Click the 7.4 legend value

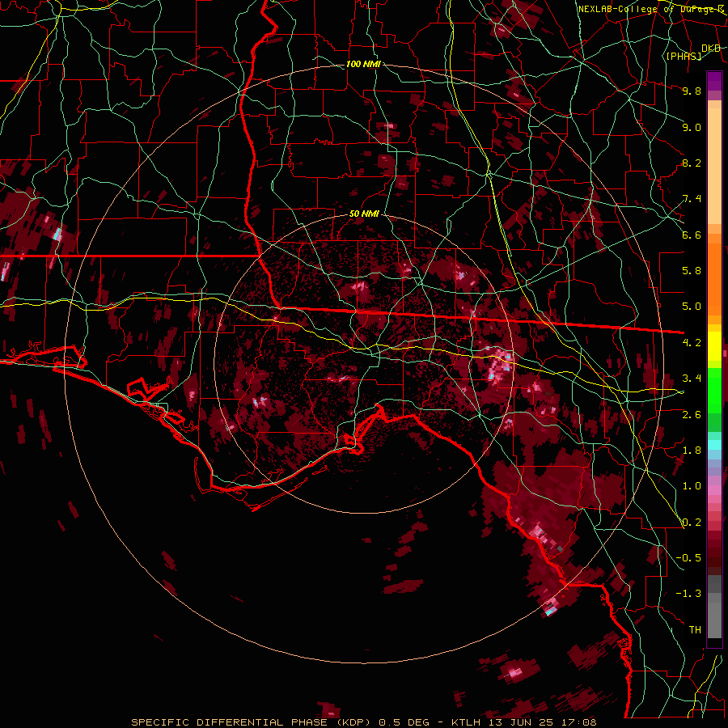692,199
